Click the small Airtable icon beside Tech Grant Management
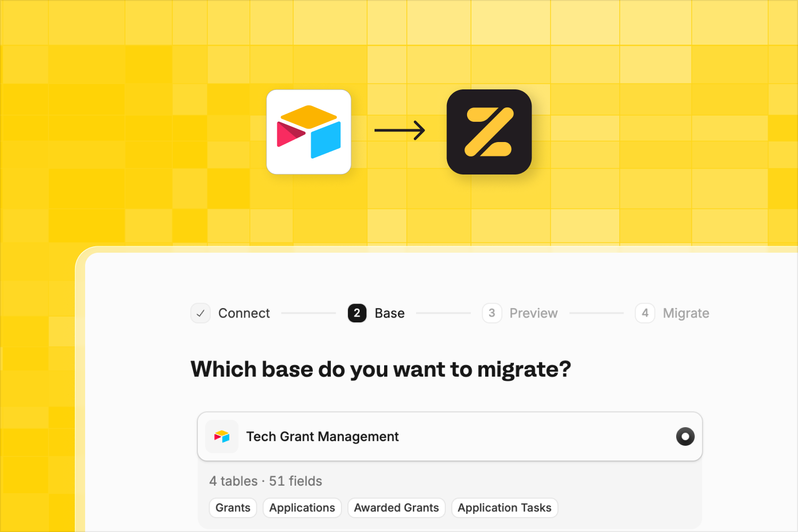This screenshot has width=798, height=532. [x=222, y=437]
